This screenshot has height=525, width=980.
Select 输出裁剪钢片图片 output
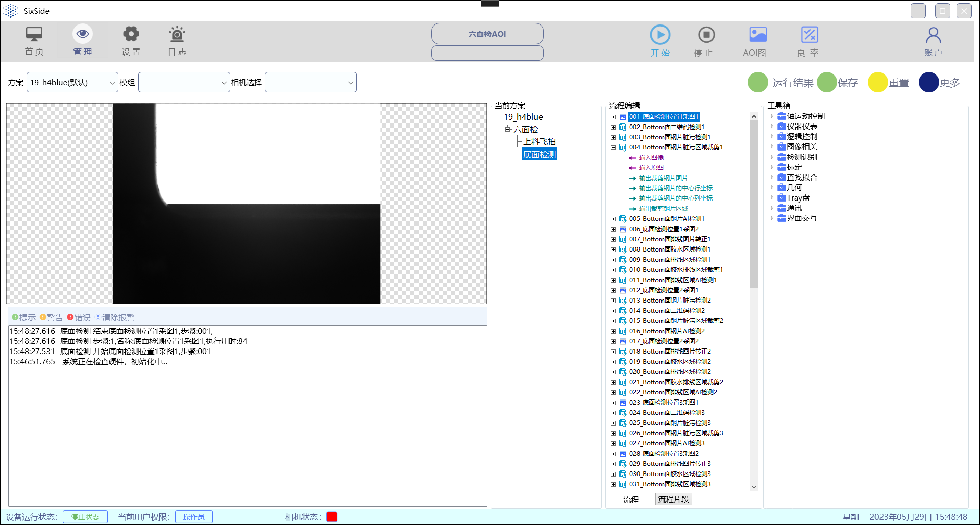pos(664,178)
